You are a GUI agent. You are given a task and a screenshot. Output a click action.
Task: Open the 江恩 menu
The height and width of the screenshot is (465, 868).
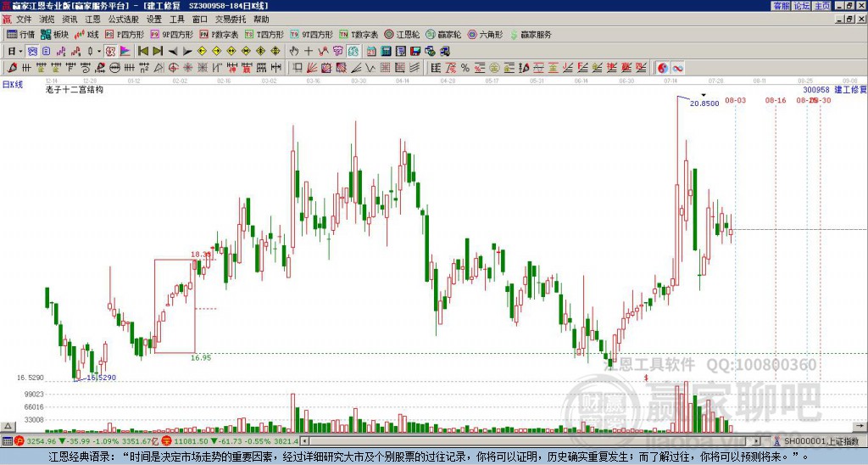pyautogui.click(x=92, y=20)
